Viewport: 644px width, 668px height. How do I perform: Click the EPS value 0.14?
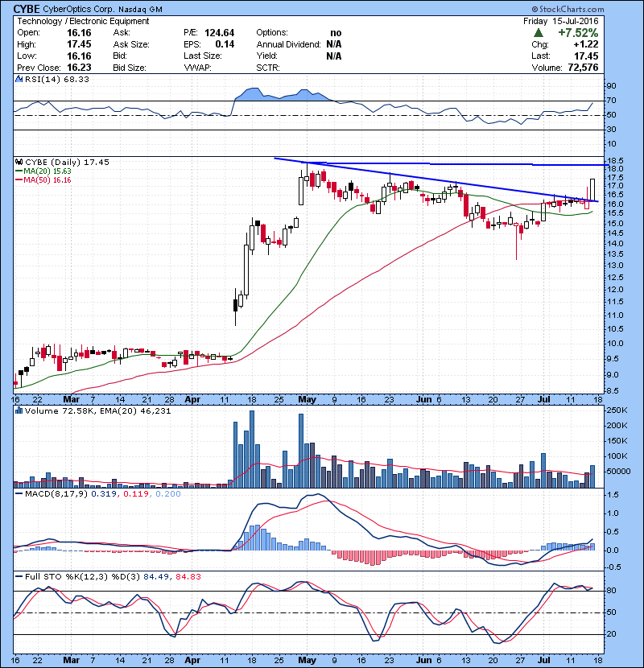225,44
